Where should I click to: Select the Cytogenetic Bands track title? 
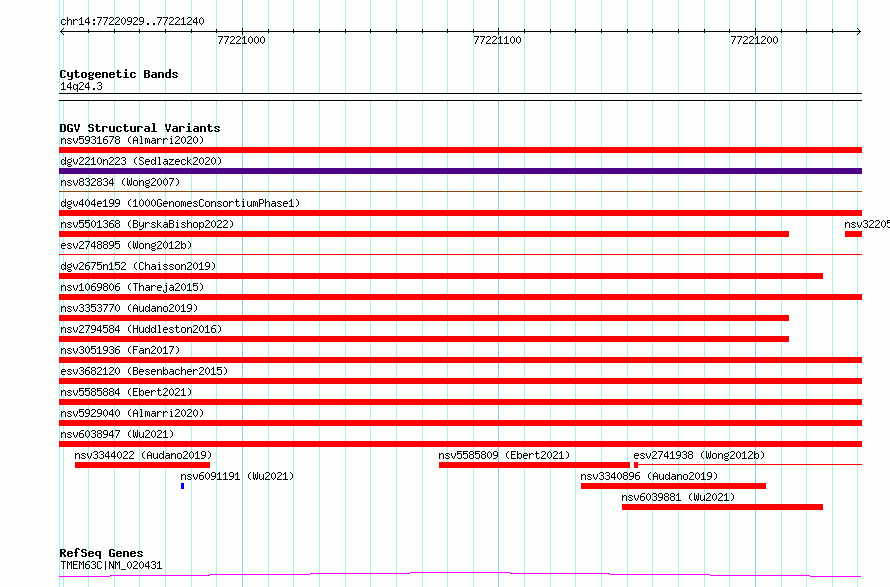[x=119, y=74]
